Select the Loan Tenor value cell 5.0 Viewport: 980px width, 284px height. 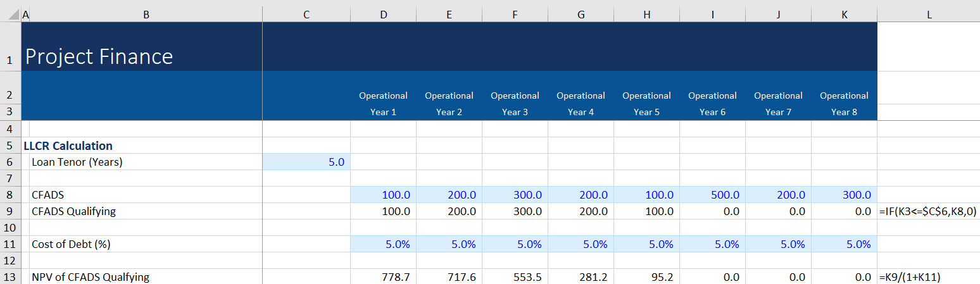coord(306,162)
